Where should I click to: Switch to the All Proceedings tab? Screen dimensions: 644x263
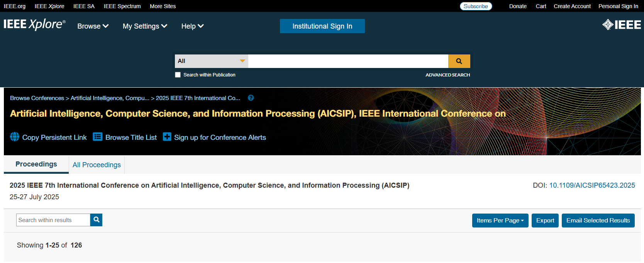[97, 165]
